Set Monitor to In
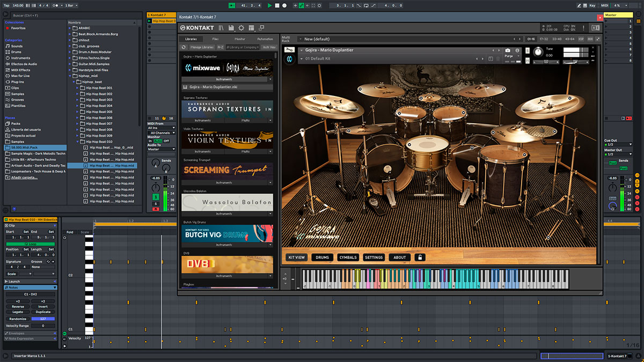This screenshot has height=362, width=644. [150, 141]
